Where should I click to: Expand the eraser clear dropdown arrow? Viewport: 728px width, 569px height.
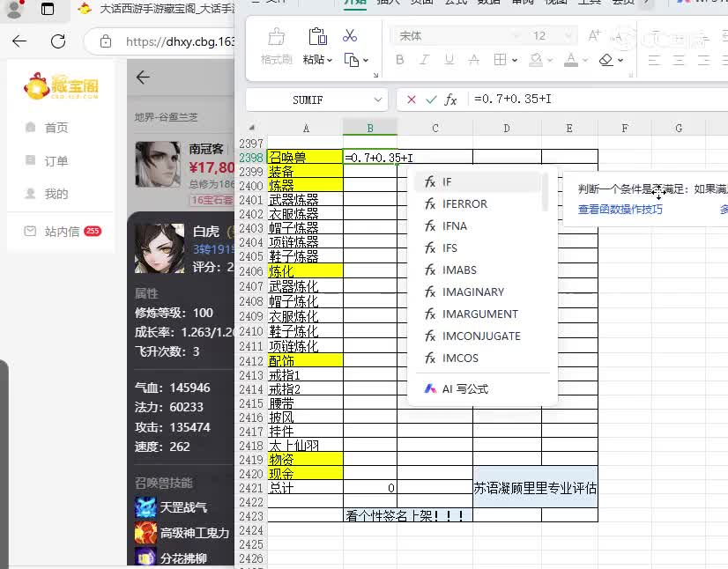tap(620, 60)
